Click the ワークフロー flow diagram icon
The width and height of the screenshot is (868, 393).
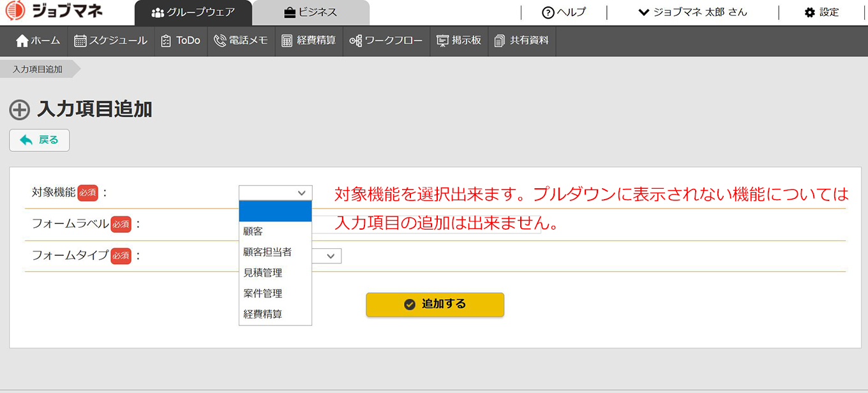click(355, 41)
